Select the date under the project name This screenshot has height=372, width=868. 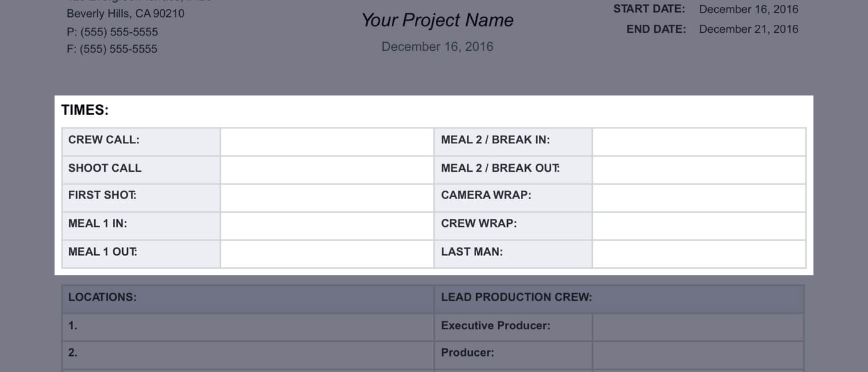point(438,46)
